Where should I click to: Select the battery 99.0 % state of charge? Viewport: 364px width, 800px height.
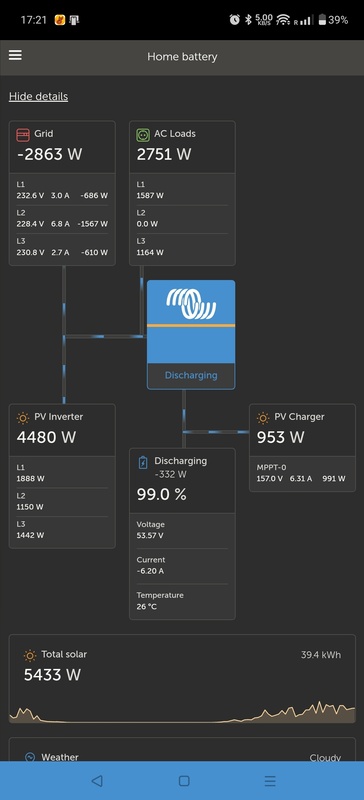click(161, 494)
